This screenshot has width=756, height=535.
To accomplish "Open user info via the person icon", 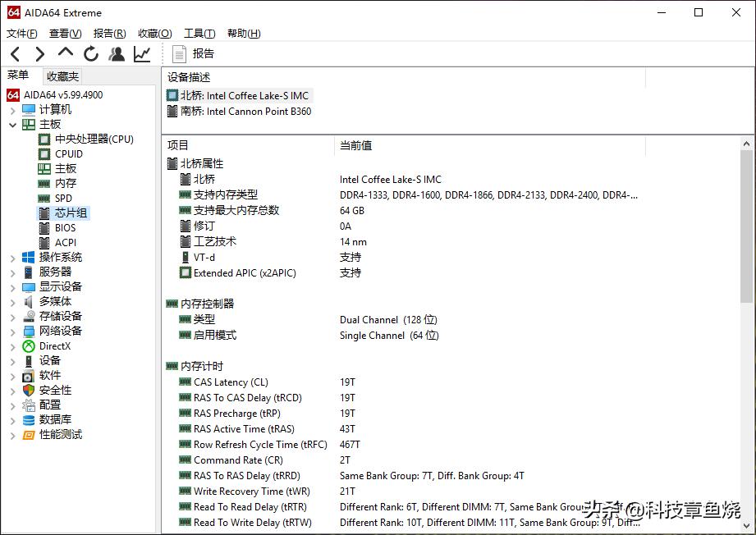I will [x=116, y=53].
